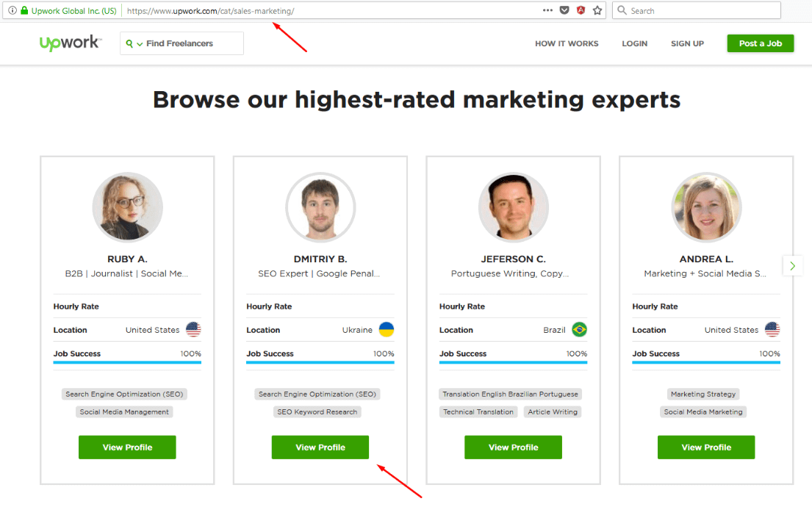Click the "B2B | Journalist | Social Me..." title

[126, 273]
